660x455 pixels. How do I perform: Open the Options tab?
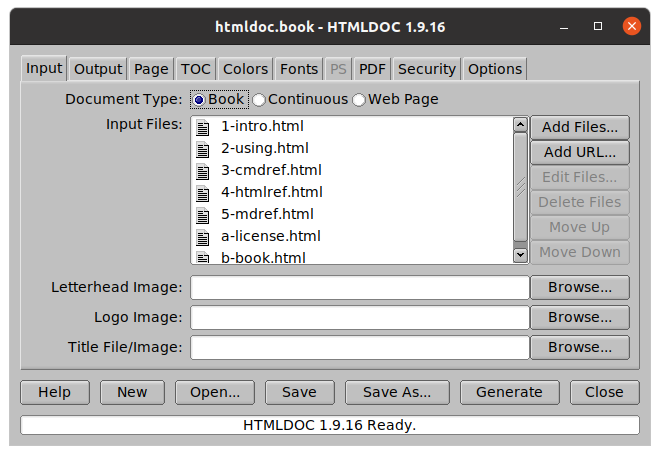click(x=495, y=69)
